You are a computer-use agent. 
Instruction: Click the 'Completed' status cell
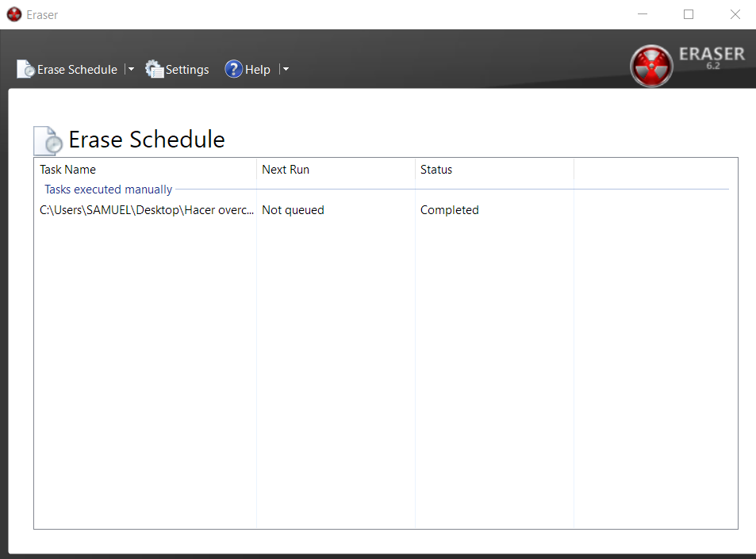click(449, 210)
